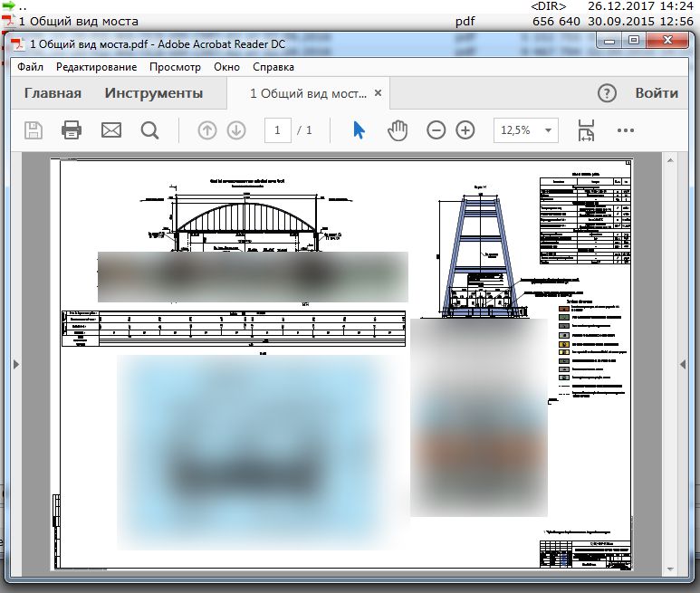The width and height of the screenshot is (700, 593).
Task: Activate the Hand pan tool
Action: pyautogui.click(x=398, y=130)
